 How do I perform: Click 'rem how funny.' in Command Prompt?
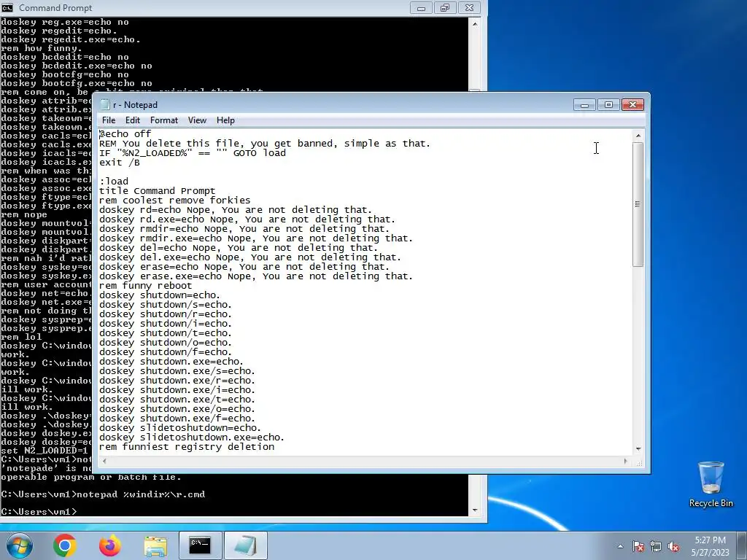42,49
